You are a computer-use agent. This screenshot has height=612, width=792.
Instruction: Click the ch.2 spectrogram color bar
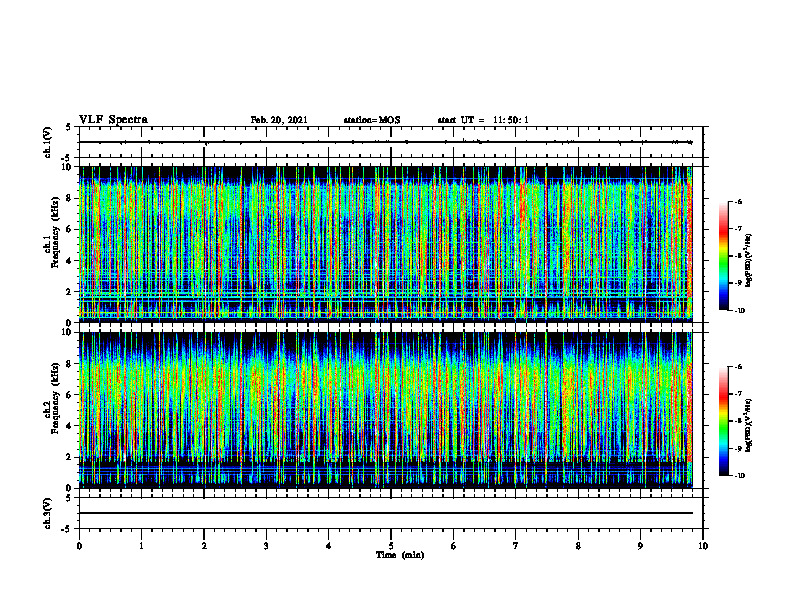coord(724,421)
